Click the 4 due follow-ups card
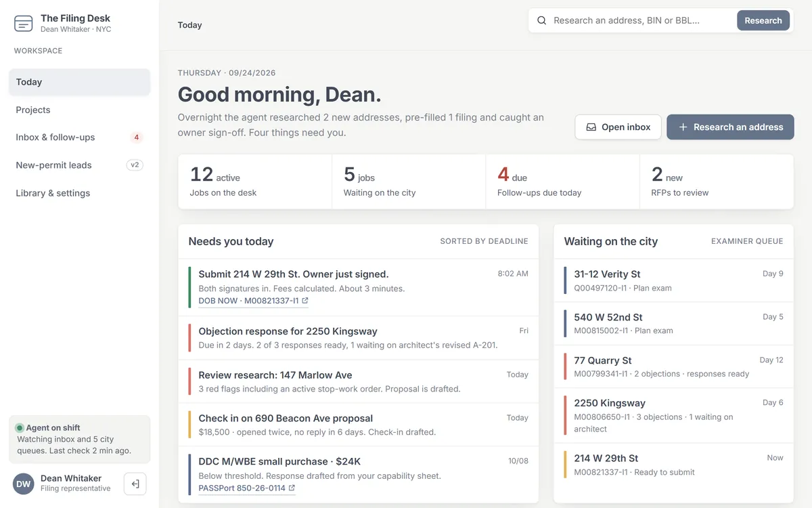This screenshot has height=508, width=812. (x=562, y=182)
